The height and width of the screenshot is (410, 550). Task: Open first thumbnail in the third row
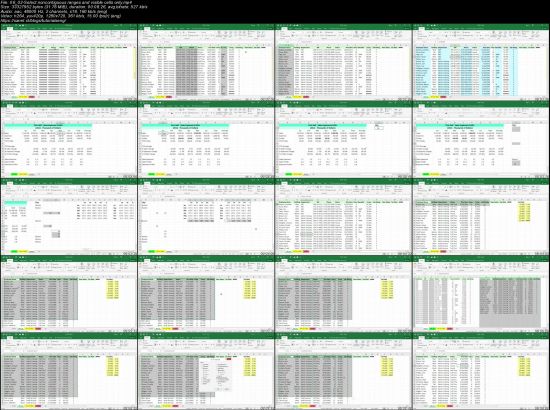tap(69, 217)
